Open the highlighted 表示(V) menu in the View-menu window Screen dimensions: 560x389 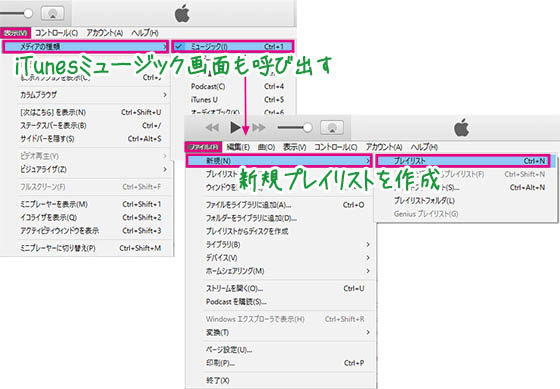[x=15, y=33]
